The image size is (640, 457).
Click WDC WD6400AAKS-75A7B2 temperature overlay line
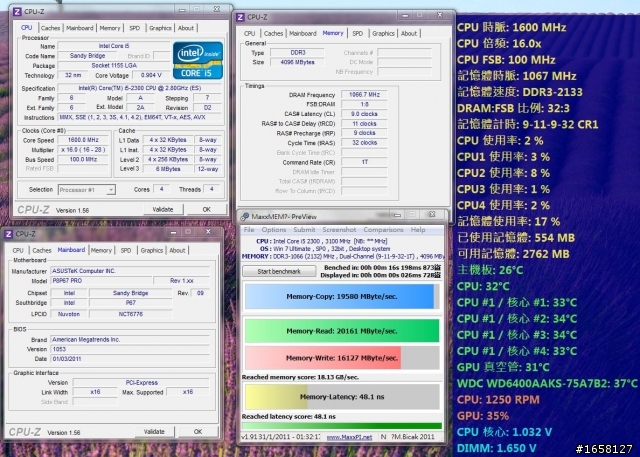pos(547,383)
